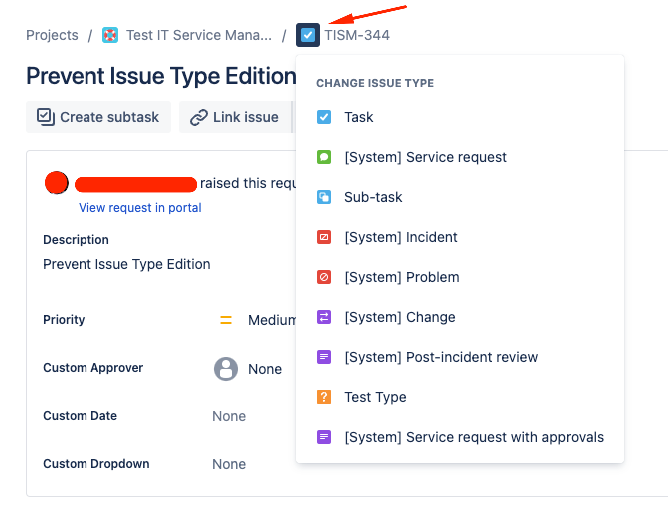Expand the Custom Dropdown None field
Viewport: 668px width, 510px height.
tap(229, 464)
